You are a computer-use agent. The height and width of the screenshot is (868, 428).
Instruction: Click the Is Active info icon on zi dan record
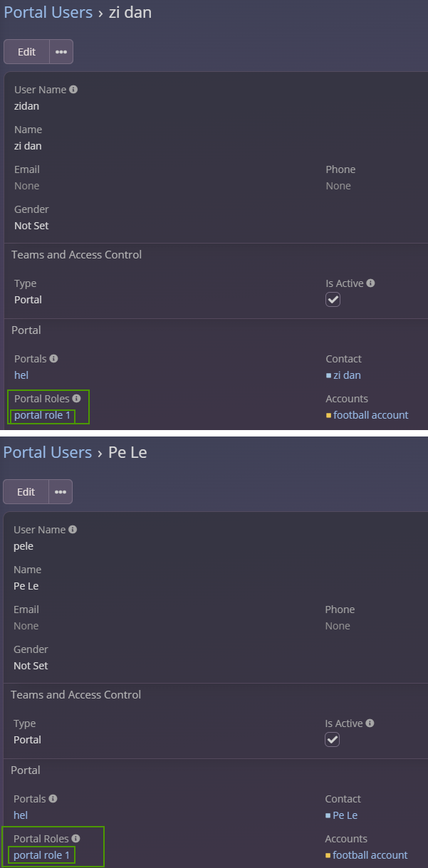[x=370, y=283]
